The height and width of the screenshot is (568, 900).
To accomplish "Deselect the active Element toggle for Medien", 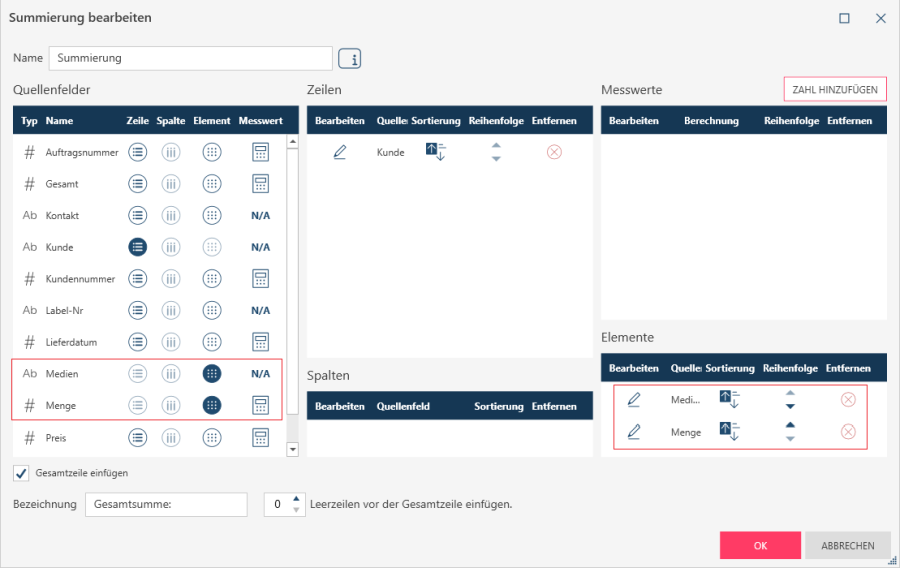I will click(x=211, y=374).
